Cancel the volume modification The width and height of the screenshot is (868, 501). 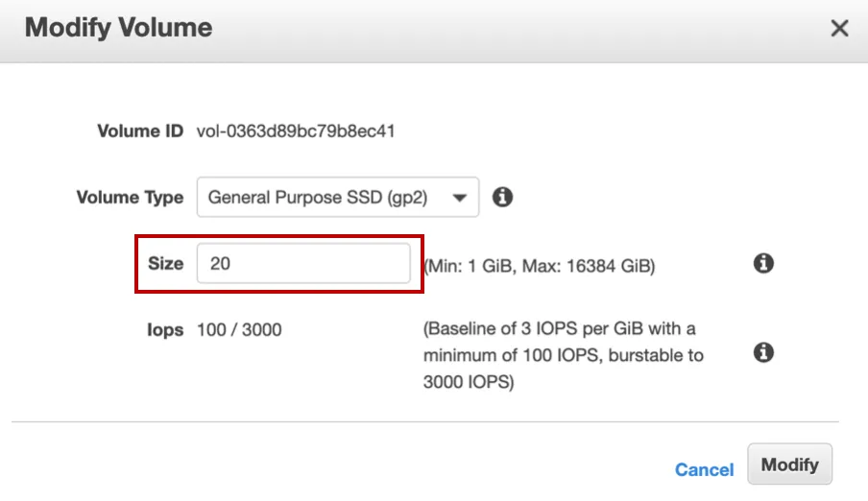[x=704, y=469]
